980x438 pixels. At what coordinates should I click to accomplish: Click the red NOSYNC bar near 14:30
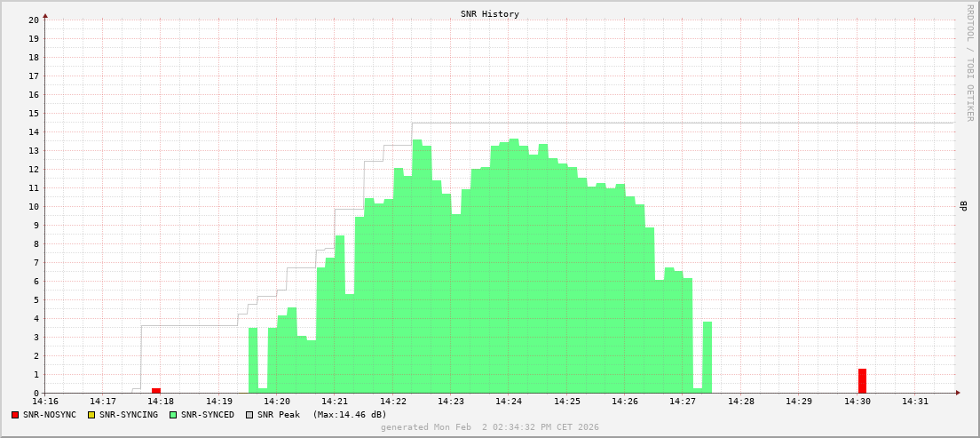862,380
